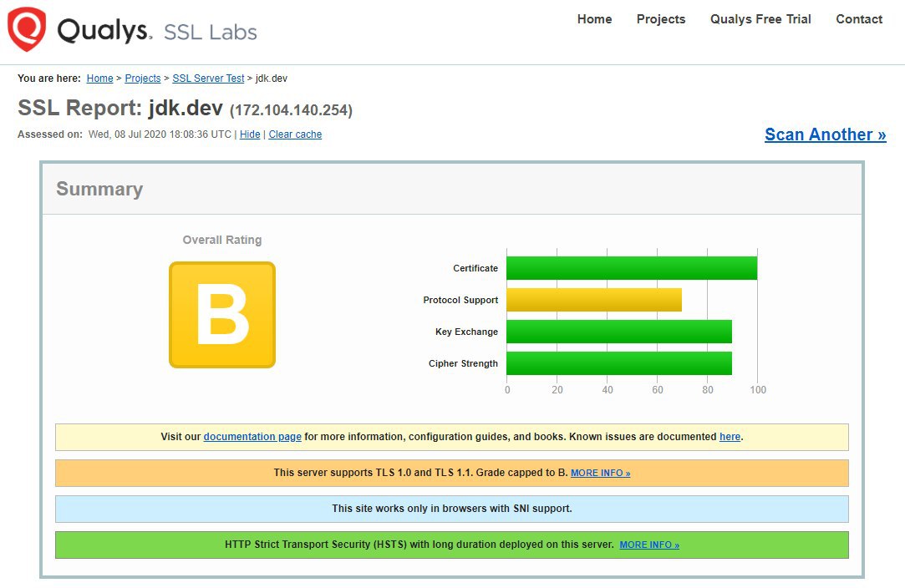Click the Certificate chart label
The width and height of the screenshot is (905, 588).
tap(475, 268)
